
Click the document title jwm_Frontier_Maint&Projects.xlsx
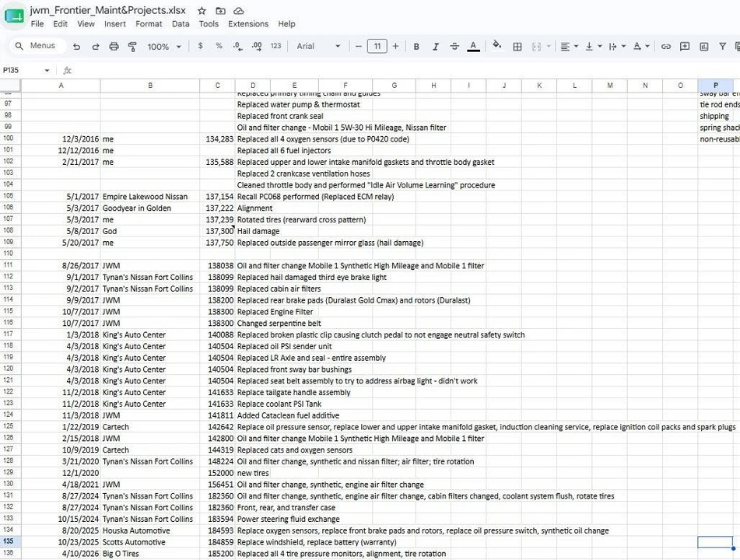[x=107, y=10]
